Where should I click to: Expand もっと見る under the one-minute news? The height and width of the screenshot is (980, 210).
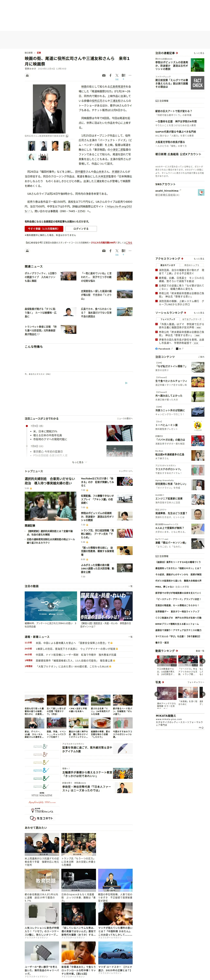(x=79, y=462)
